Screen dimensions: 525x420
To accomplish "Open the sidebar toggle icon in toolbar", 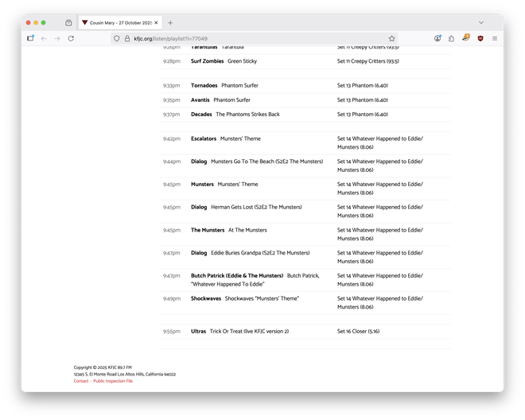I will 30,38.
